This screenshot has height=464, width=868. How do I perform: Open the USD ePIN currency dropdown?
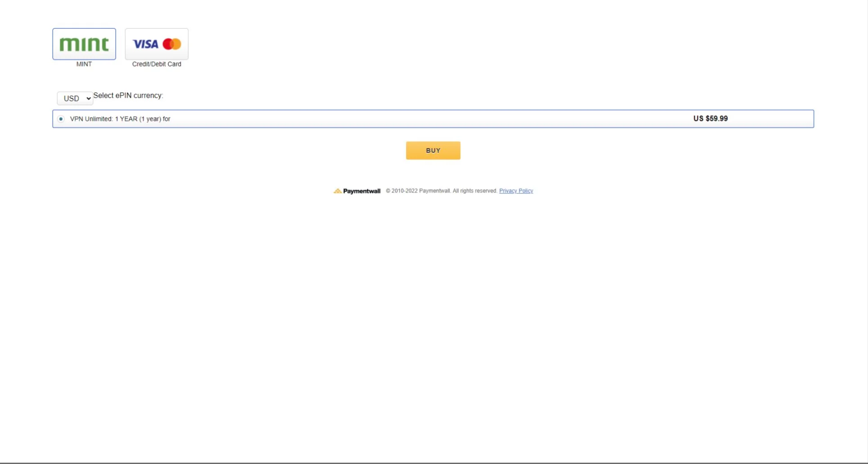[x=75, y=98]
